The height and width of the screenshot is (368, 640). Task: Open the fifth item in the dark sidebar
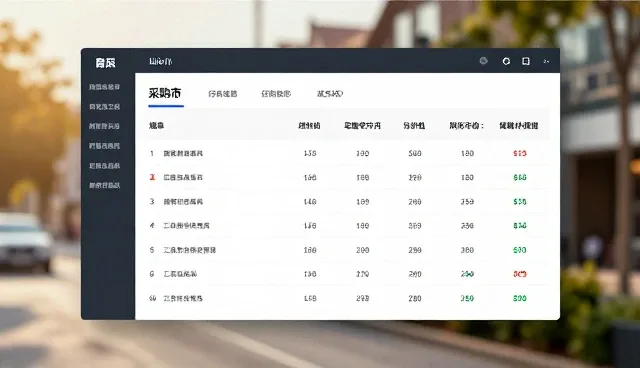[x=104, y=166]
